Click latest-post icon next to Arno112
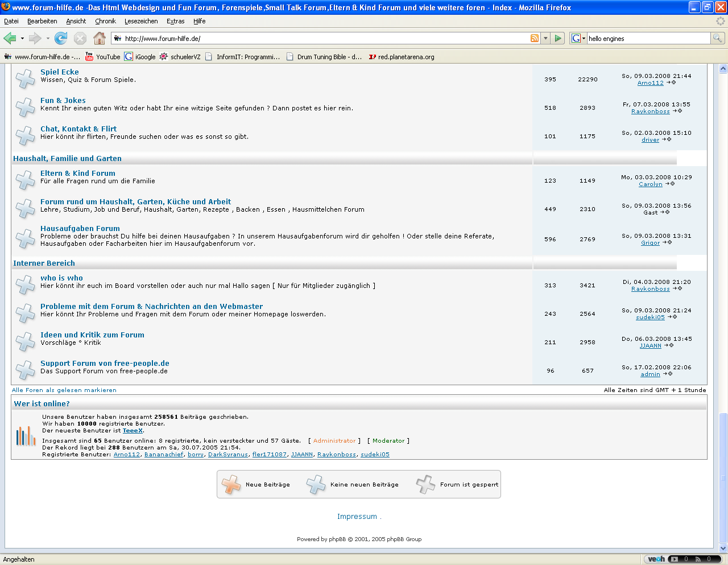This screenshot has height=565, width=728. [671, 83]
